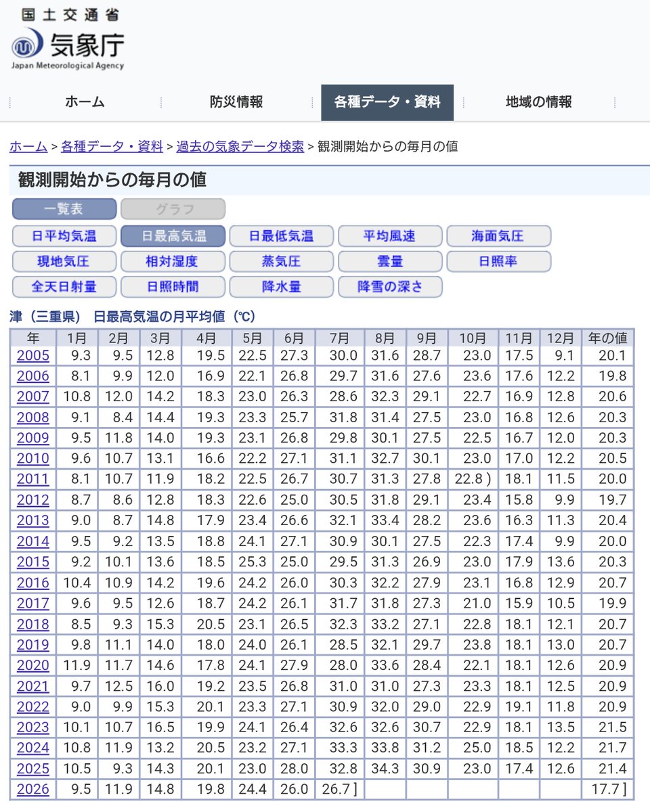650x812 pixels.
Task: Click the 26.7 ] value in 2026 row
Action: [341, 790]
